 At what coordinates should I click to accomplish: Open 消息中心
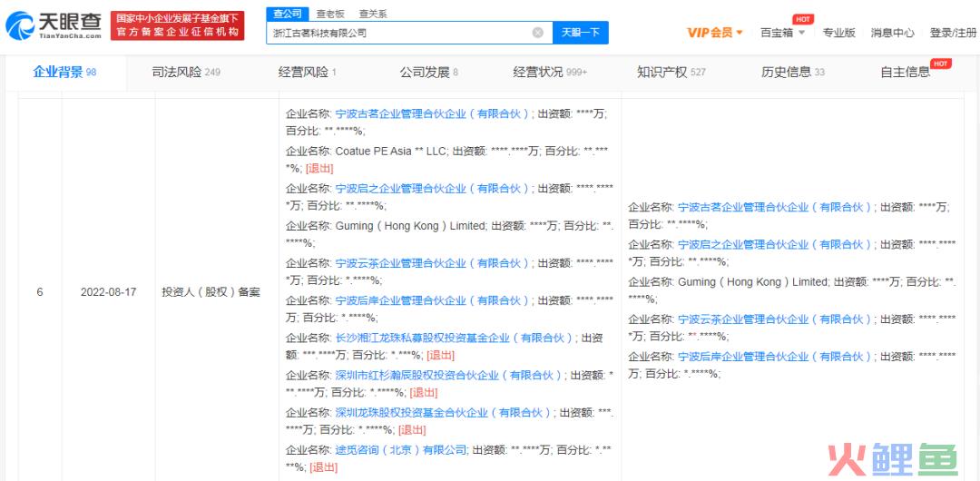(892, 33)
